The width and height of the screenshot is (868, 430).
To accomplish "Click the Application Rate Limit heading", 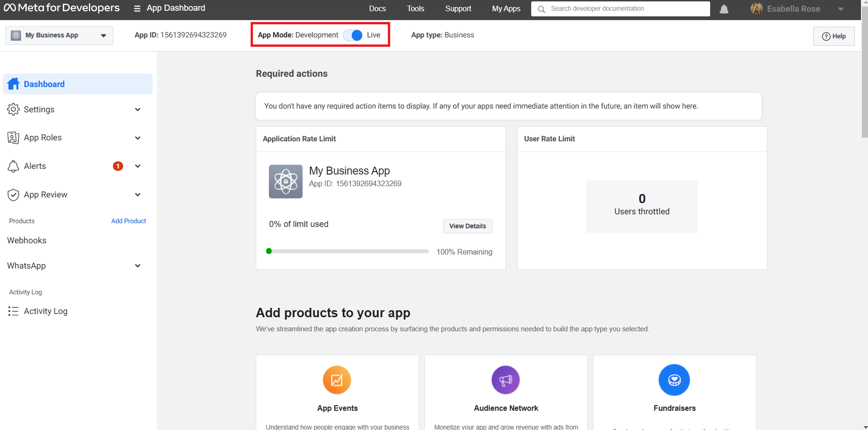I will coord(299,138).
